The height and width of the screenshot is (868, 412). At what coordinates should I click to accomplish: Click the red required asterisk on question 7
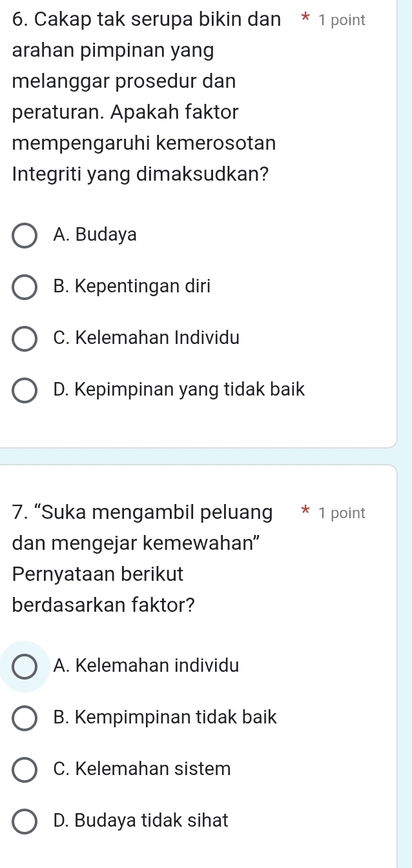click(x=306, y=514)
